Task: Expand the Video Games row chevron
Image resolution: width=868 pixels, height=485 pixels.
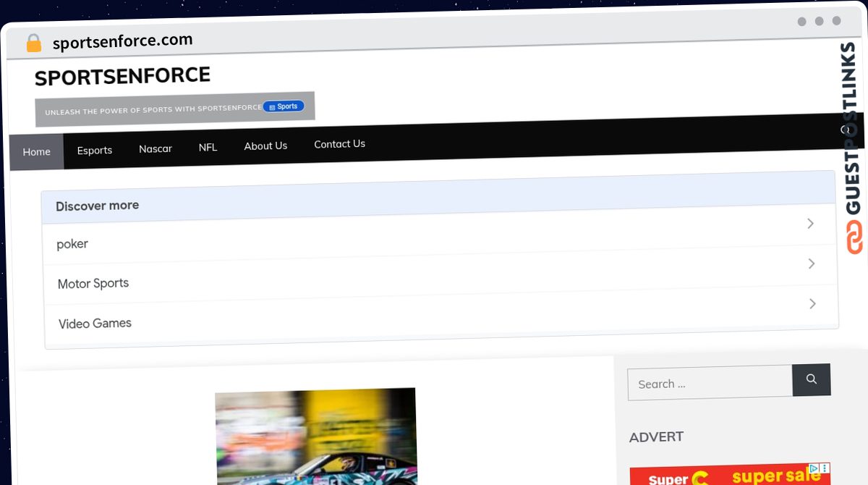Action: point(812,303)
